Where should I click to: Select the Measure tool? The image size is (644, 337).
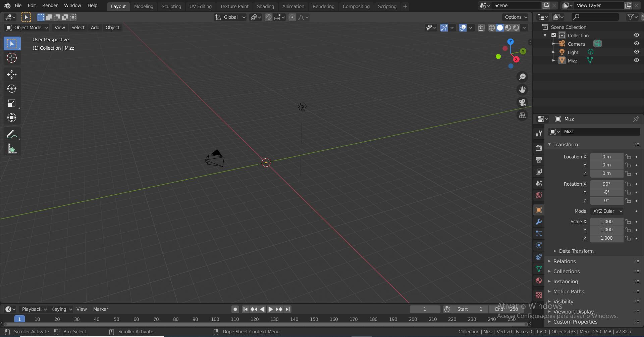[12, 149]
